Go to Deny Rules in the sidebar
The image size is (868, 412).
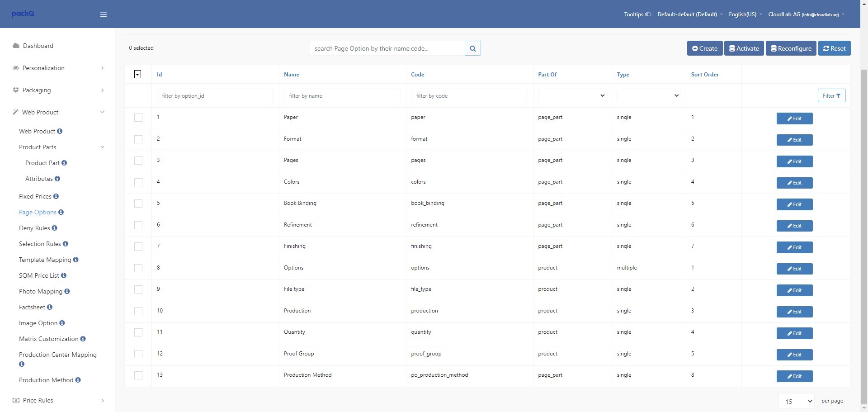[x=34, y=228]
